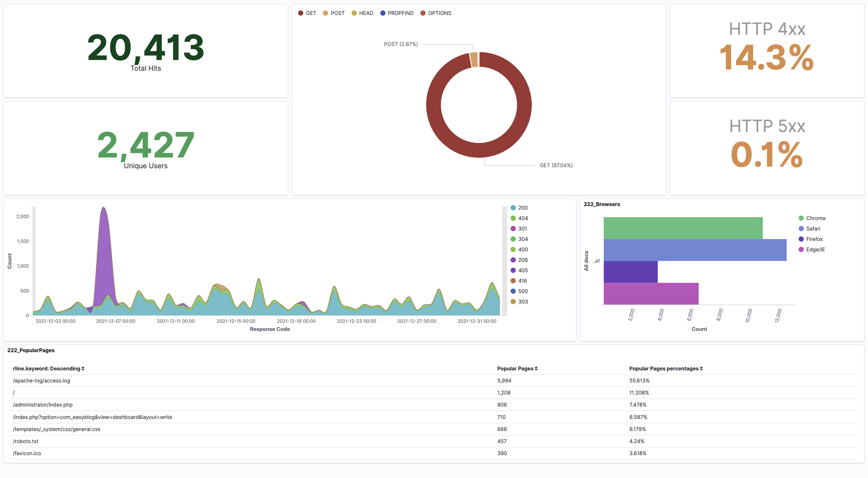Click the 303 legend item
Image resolution: width=868 pixels, height=478 pixels.
[522, 302]
